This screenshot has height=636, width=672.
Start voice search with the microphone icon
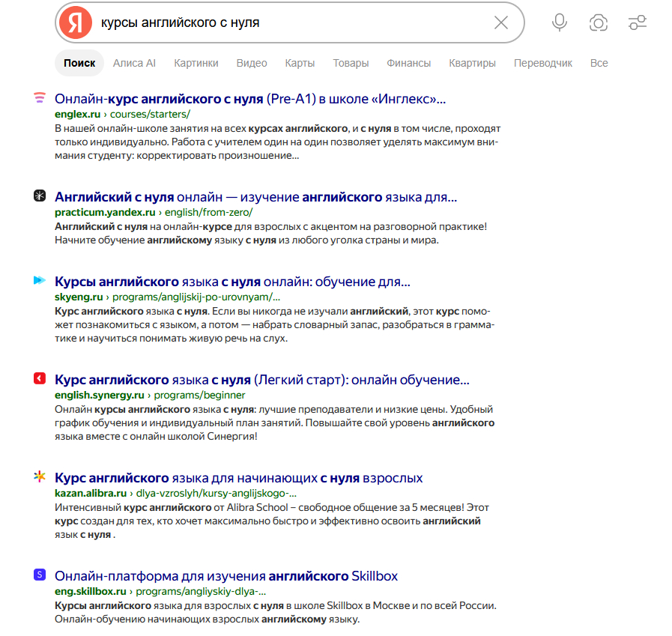[x=560, y=22]
